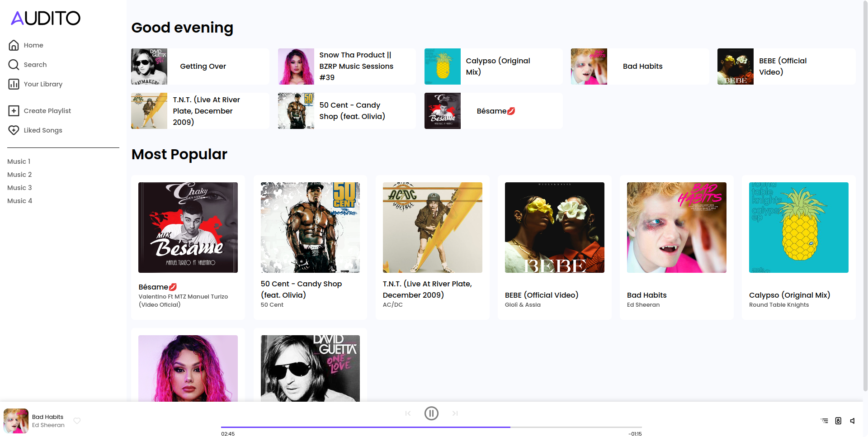Image resolution: width=868 pixels, height=437 pixels.
Task: Click the BEBE (Official Video) card title
Action: point(542,295)
